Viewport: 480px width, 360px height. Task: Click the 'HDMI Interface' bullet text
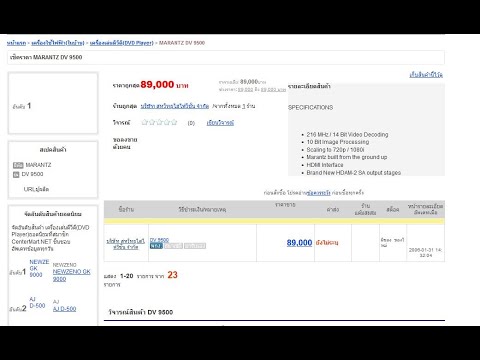click(325, 165)
